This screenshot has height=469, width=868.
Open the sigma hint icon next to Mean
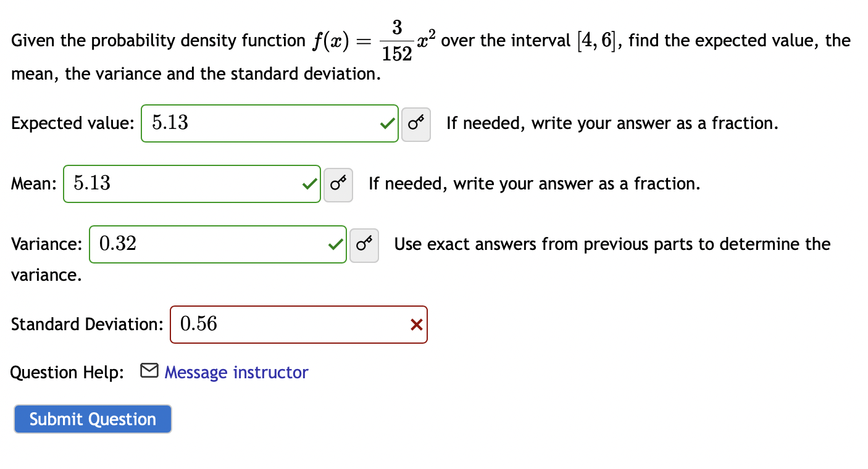click(338, 183)
